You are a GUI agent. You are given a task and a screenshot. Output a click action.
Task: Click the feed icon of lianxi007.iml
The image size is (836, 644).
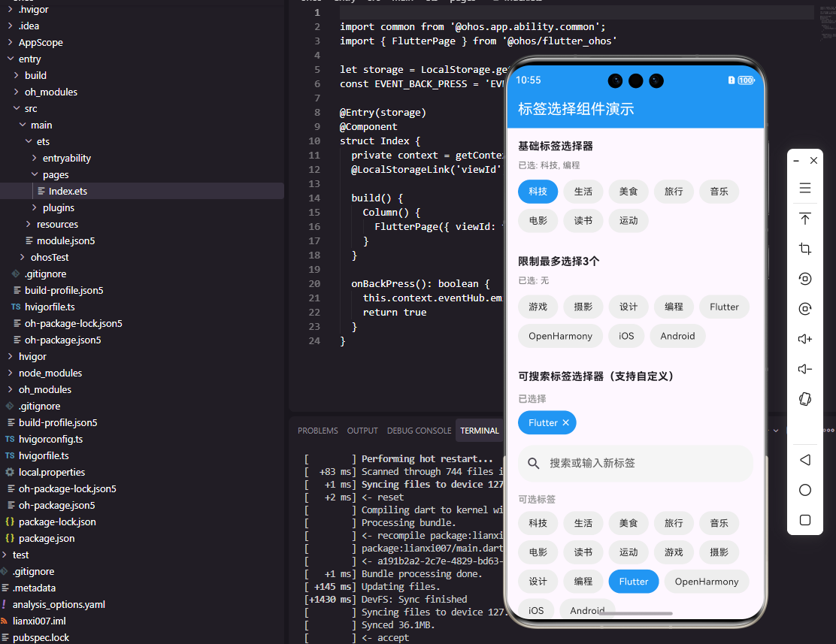(5, 621)
